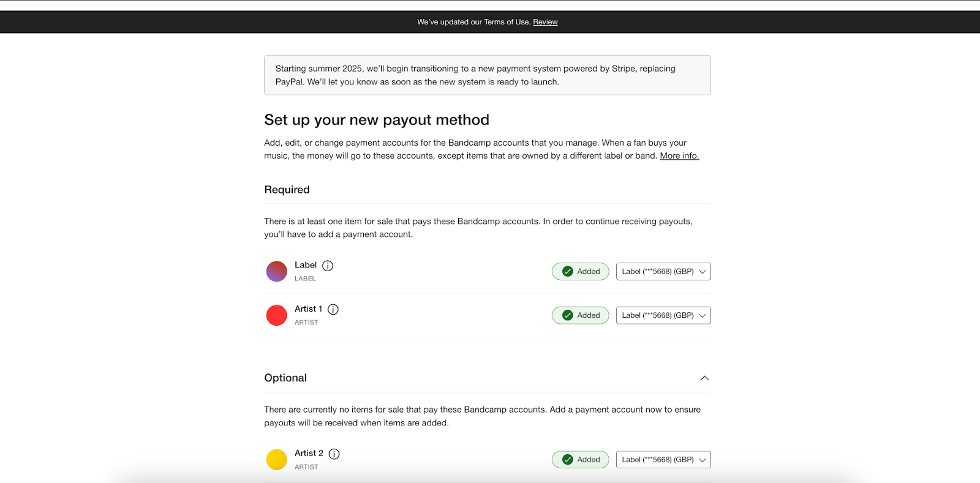This screenshot has width=980, height=483.
Task: Open the payment account dropdown for Label
Action: pyautogui.click(x=663, y=271)
